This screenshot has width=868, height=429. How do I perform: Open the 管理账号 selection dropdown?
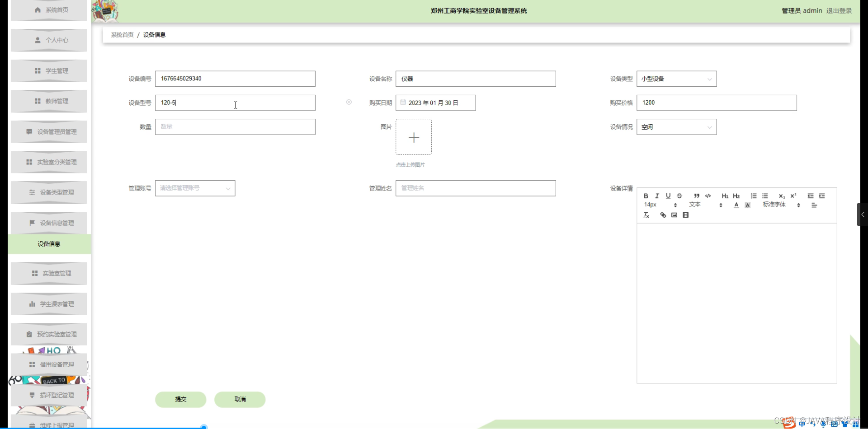tap(195, 188)
